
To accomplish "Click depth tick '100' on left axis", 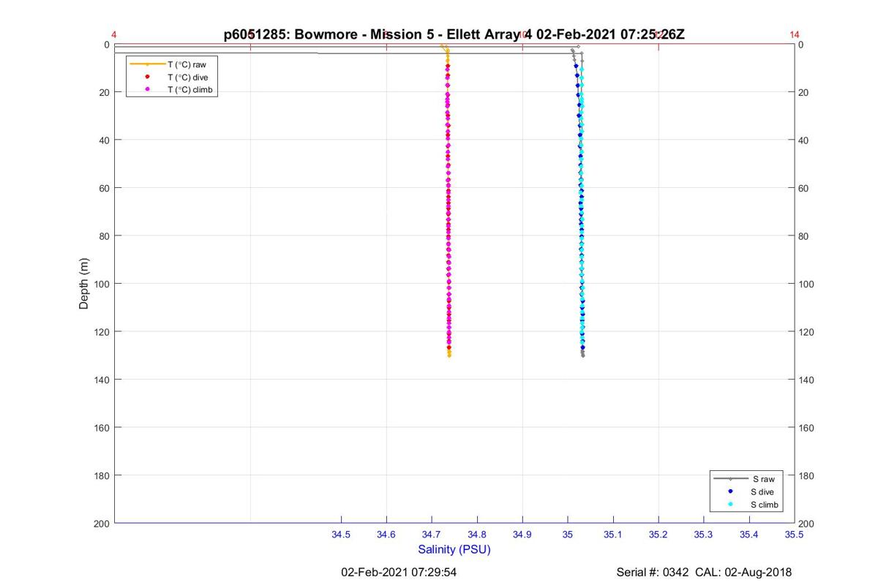I will pyautogui.click(x=102, y=284).
